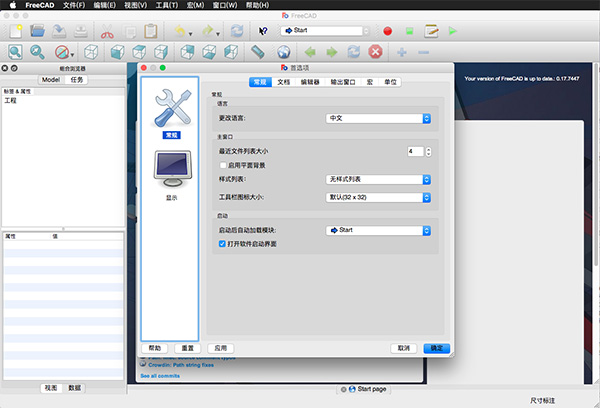Select the 常规 wrench category icon
Screen dimensions: 600x408
(x=171, y=113)
